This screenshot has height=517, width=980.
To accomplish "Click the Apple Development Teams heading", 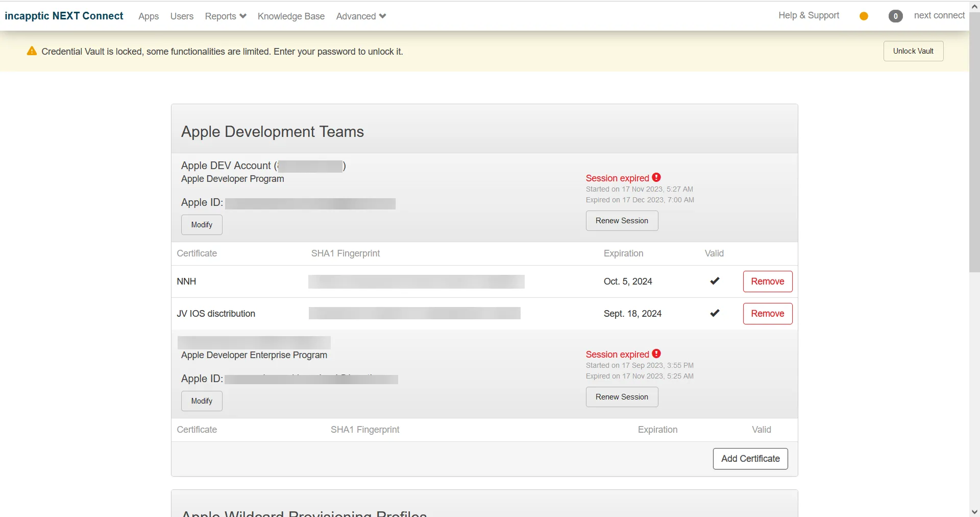I will [x=273, y=132].
